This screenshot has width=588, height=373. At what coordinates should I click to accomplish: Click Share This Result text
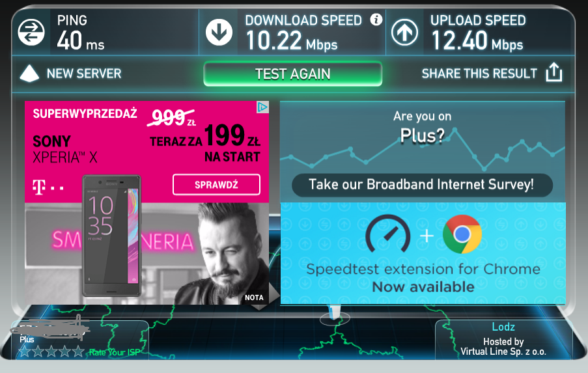point(479,74)
